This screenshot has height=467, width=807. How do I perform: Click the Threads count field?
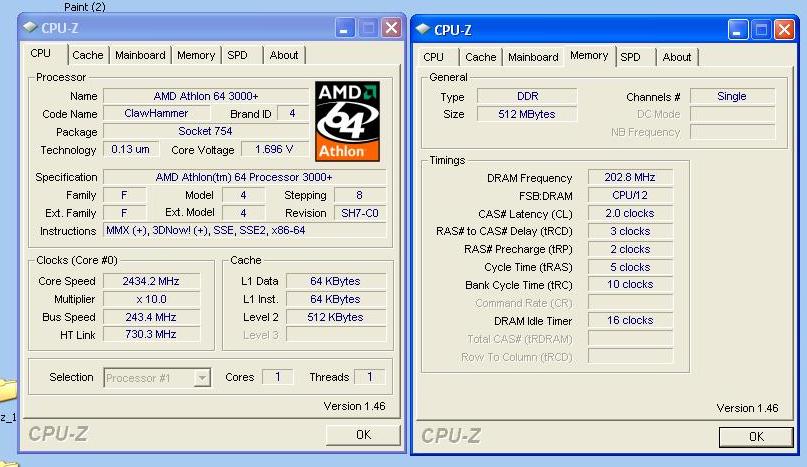coord(370,377)
